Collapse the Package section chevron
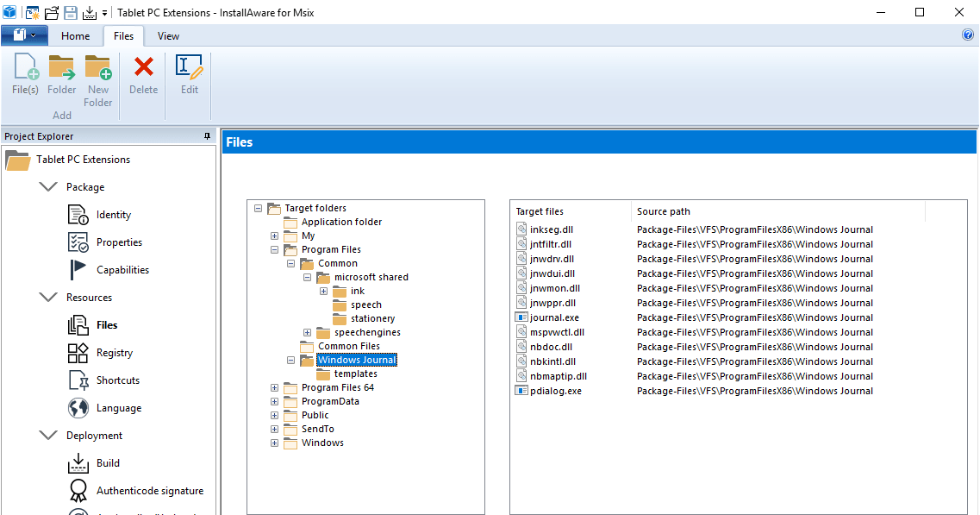 click(x=48, y=186)
